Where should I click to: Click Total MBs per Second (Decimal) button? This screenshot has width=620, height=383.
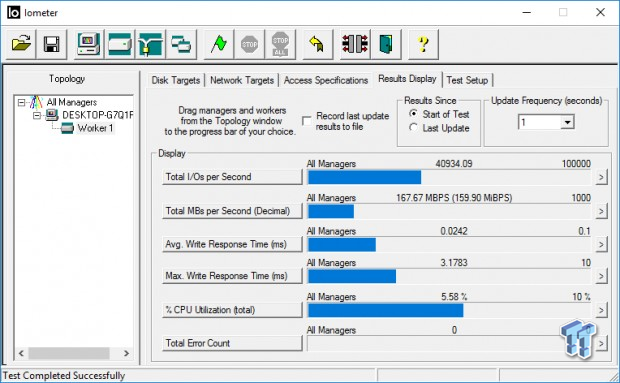coord(232,211)
